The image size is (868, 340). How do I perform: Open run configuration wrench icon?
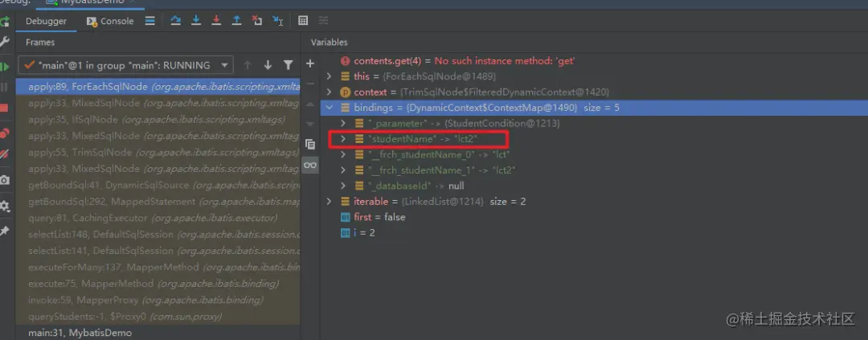point(5,42)
